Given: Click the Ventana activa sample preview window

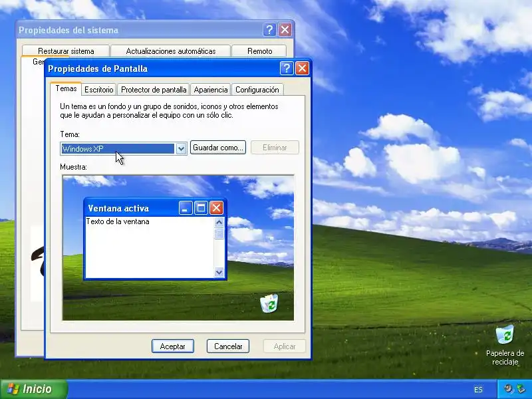Looking at the screenshot, I should (x=155, y=239).
